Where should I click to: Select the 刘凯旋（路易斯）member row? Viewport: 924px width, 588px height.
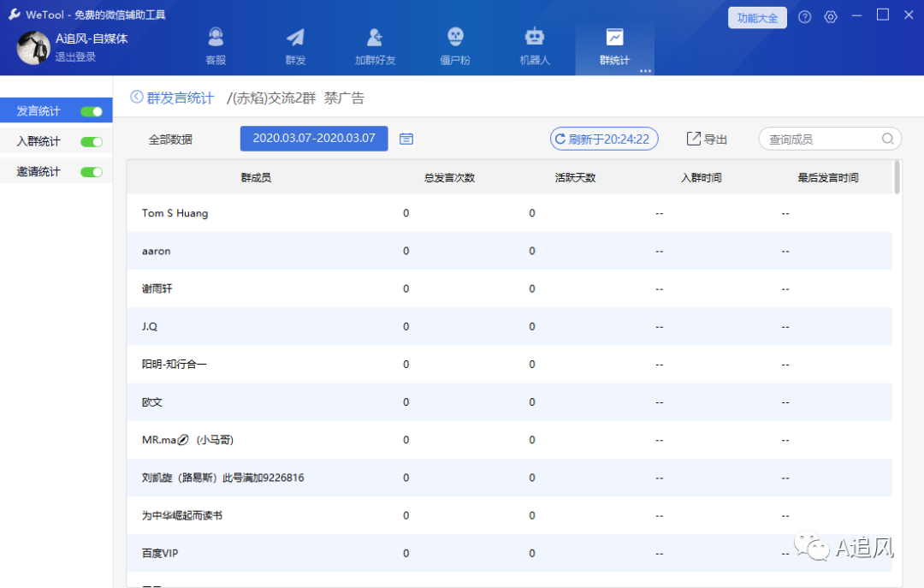pyautogui.click(x=509, y=477)
